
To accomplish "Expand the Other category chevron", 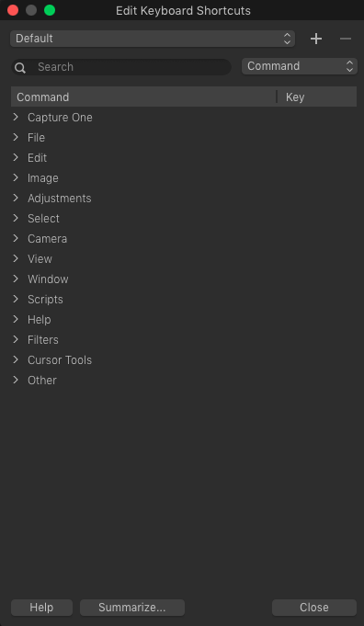I will 16,380.
